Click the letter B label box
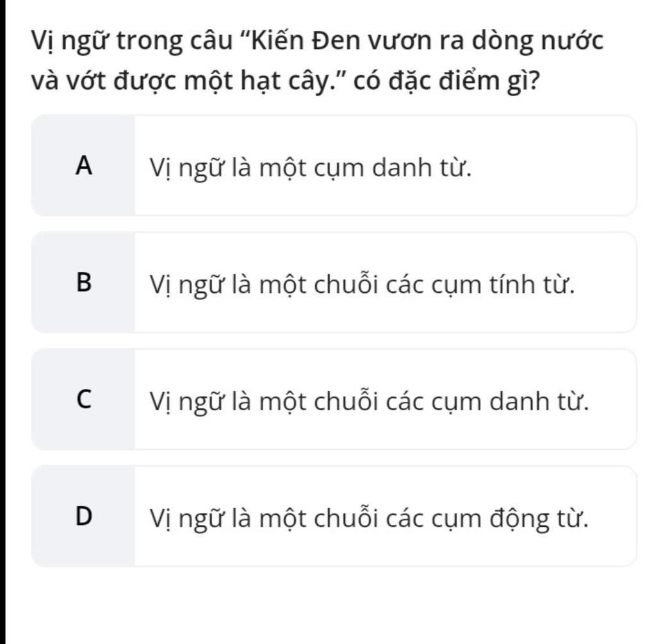This screenshot has height=644, width=656. pos(83,283)
